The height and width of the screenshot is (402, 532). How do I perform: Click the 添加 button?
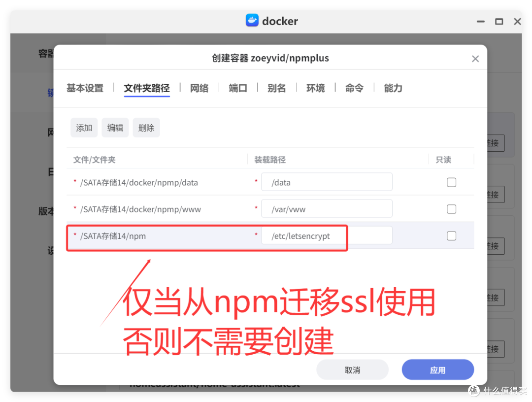[84, 128]
